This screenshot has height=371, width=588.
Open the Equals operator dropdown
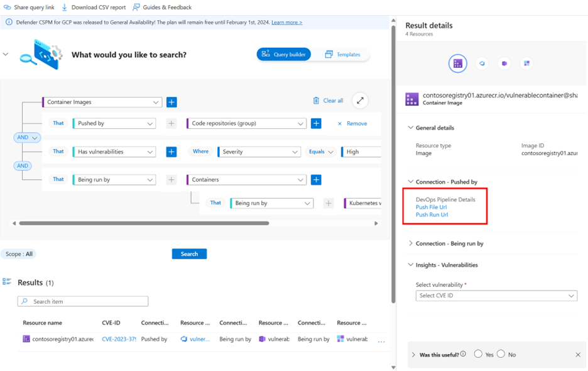coord(320,152)
